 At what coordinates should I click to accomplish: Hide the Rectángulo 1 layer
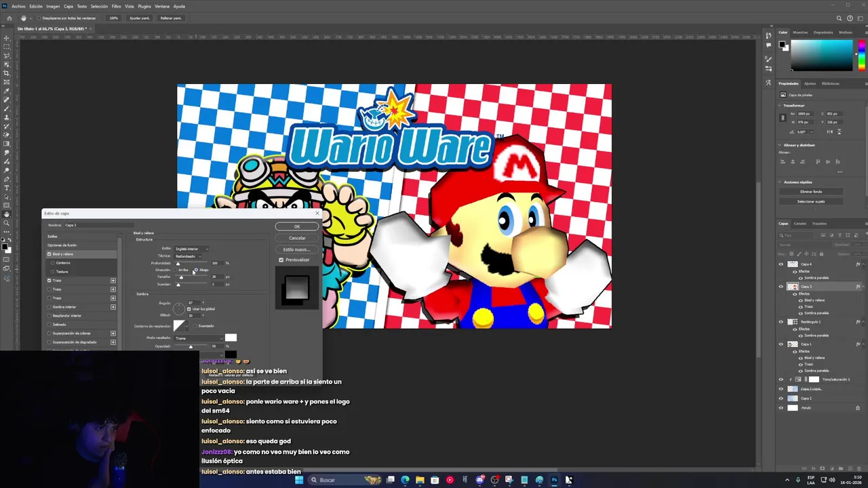pos(781,322)
